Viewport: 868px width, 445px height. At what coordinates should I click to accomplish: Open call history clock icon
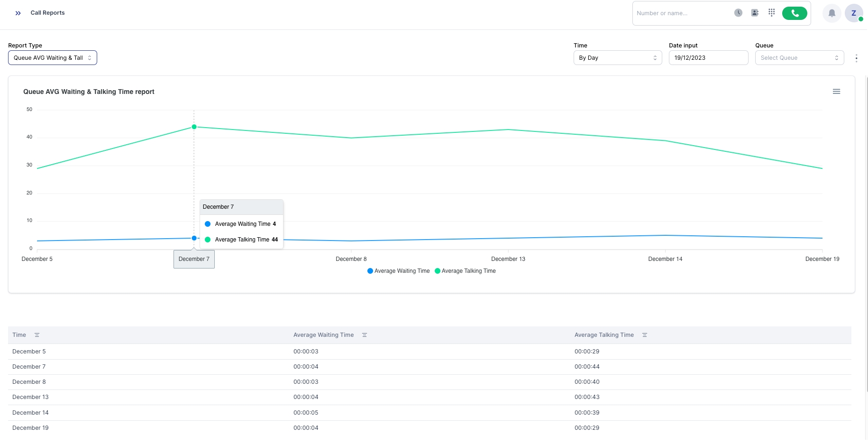coord(738,13)
